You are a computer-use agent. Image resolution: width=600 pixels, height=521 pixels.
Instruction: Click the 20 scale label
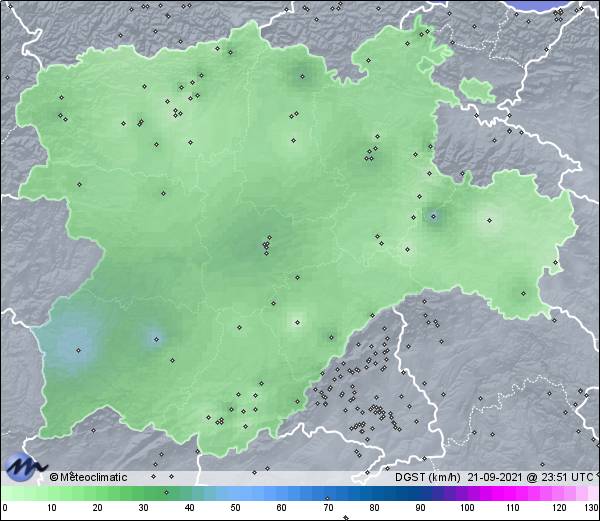coord(98,508)
